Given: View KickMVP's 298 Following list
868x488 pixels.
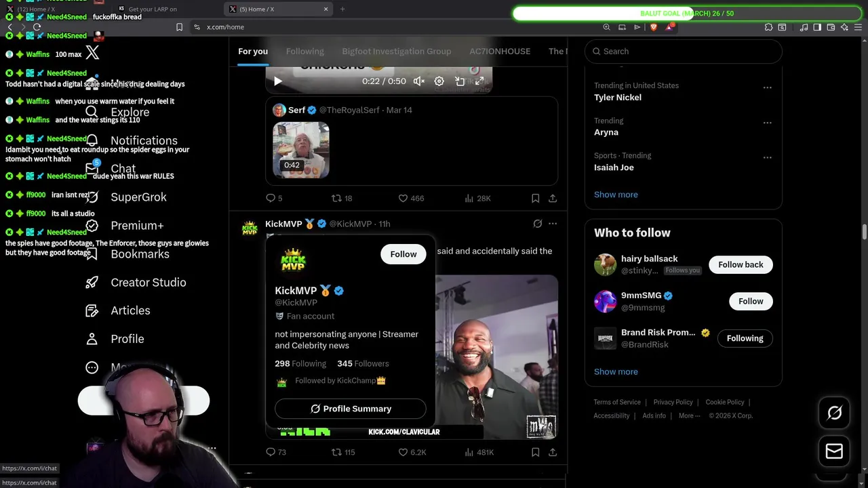Looking at the screenshot, I should point(300,364).
